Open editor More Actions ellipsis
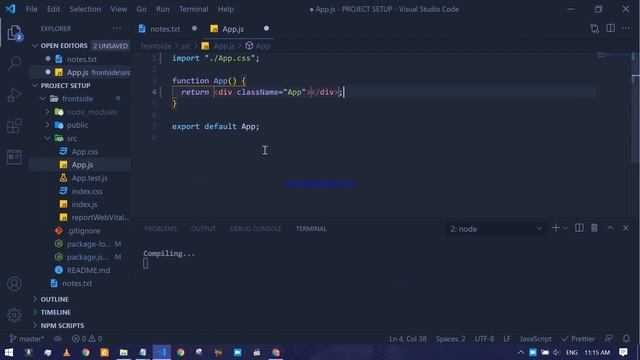The height and width of the screenshot is (360, 640). (626, 28)
